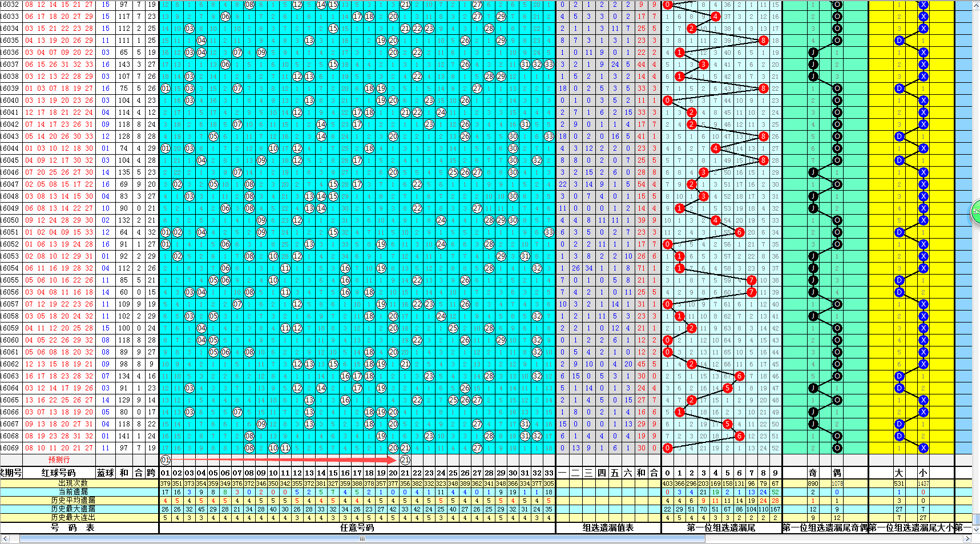This screenshot has height=544, width=980.
Task: Click the 蓝球 column header
Action: (106, 473)
